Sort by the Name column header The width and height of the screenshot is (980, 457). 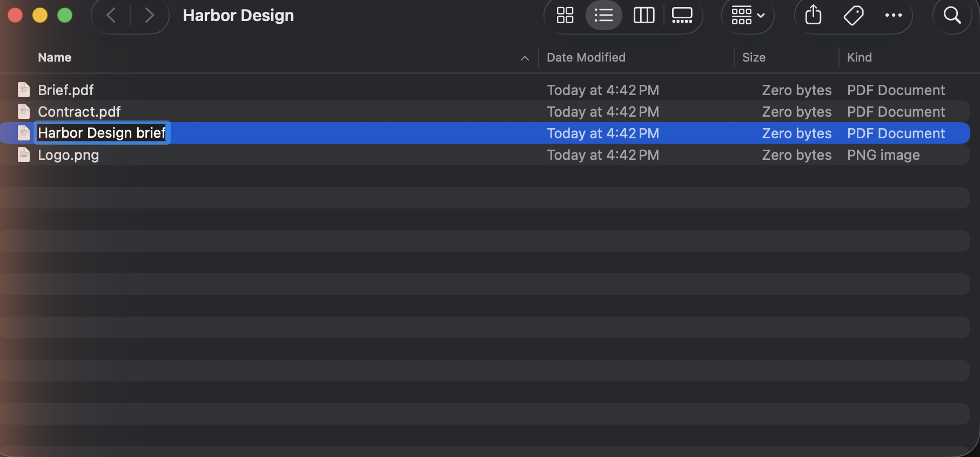pyautogui.click(x=55, y=57)
